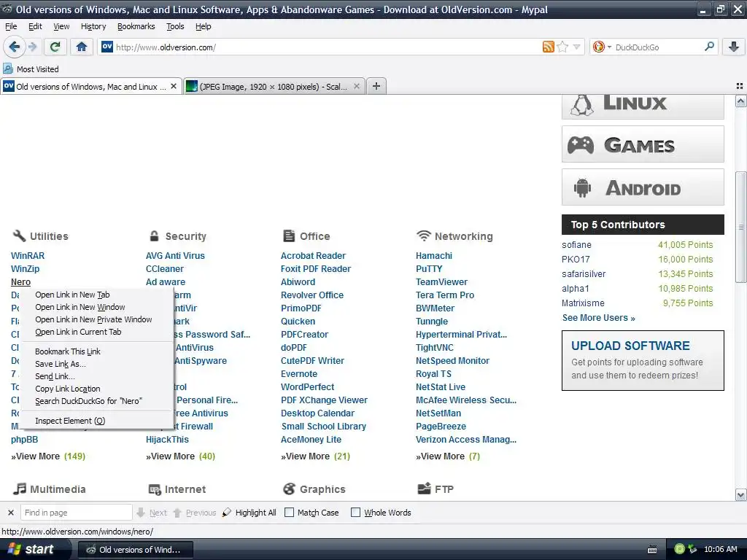Focus the Find in page field
The height and width of the screenshot is (560, 747).
76,513
